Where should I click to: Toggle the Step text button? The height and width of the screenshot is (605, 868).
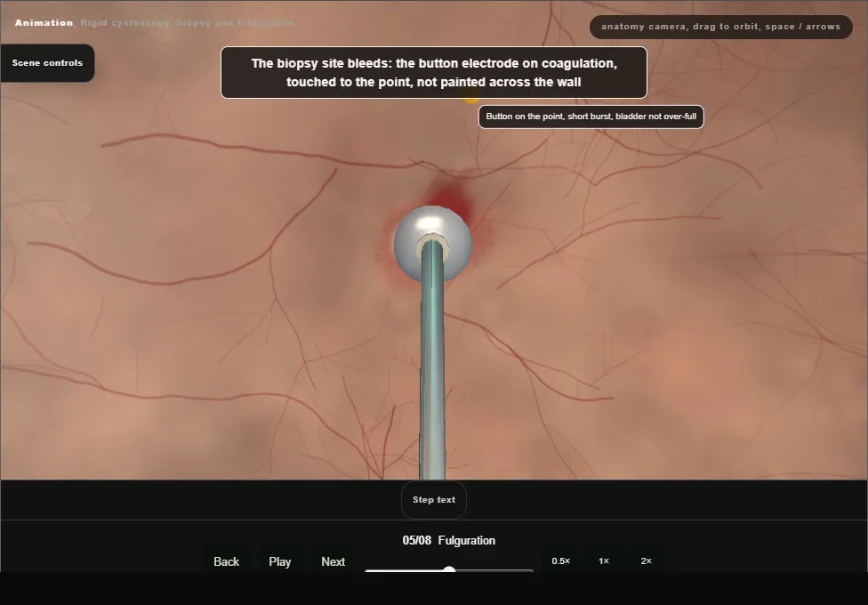434,500
